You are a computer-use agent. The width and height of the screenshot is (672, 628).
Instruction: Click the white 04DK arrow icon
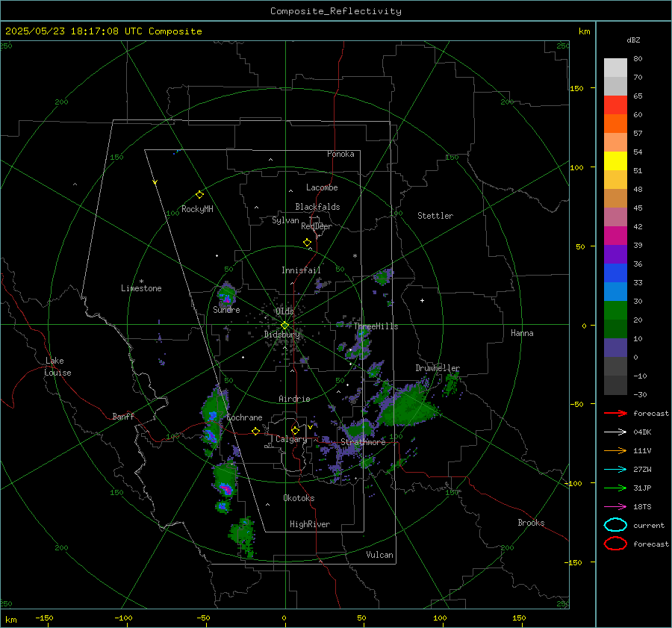pyautogui.click(x=615, y=432)
